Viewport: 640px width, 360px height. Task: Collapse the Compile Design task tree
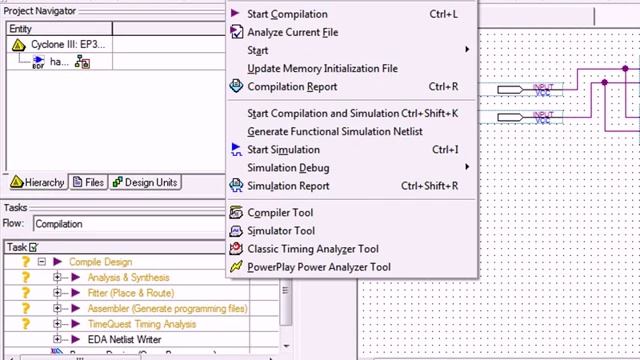click(x=42, y=262)
